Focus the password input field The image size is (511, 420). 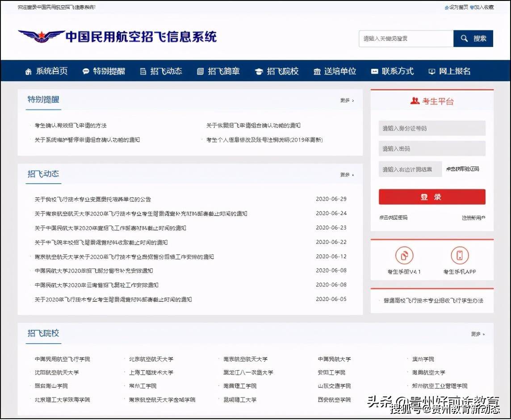click(x=432, y=149)
